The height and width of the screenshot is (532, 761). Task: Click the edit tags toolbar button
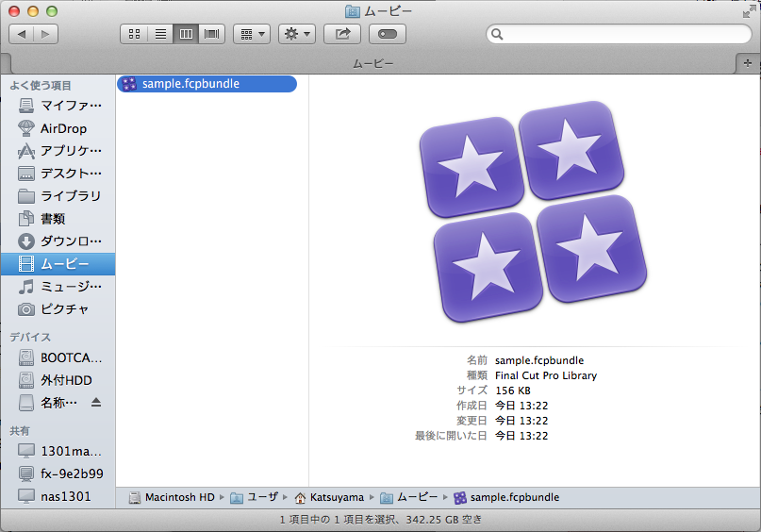(x=388, y=34)
